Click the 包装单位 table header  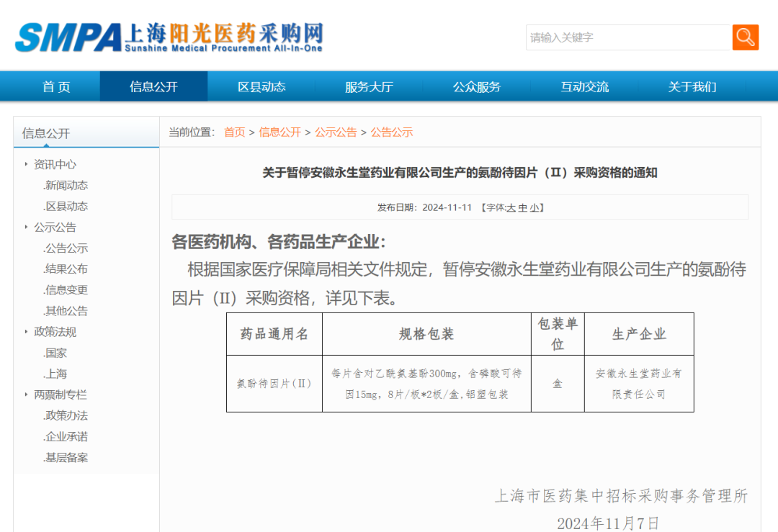(x=558, y=334)
